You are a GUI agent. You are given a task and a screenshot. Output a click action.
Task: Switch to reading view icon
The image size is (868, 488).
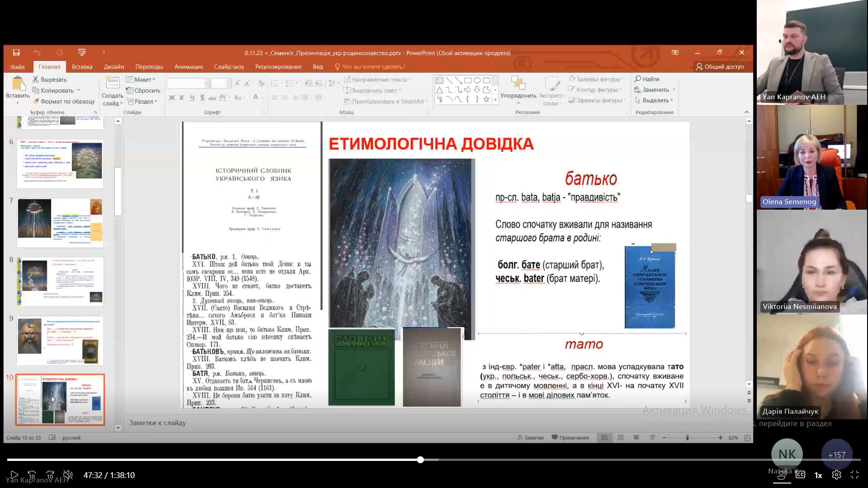(636, 437)
